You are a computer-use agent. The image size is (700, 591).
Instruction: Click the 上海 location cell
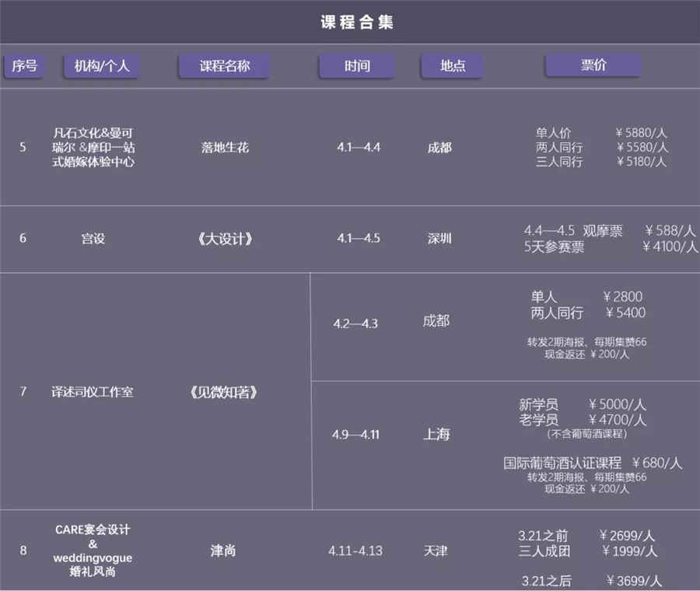click(x=436, y=435)
